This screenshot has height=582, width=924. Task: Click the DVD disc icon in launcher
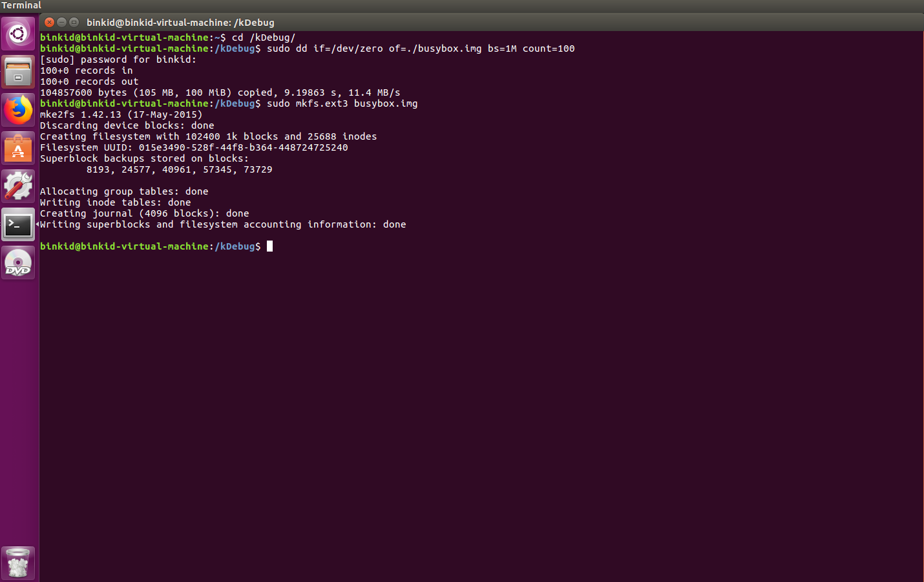18,263
